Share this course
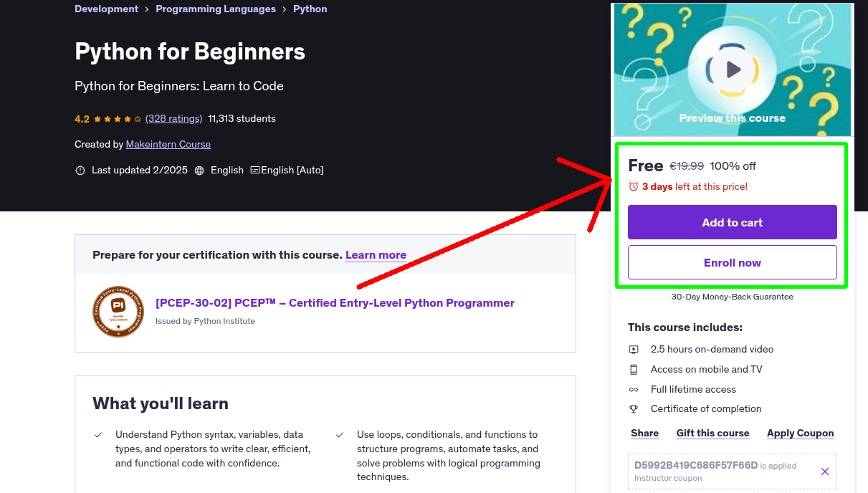Screen dimensions: 868x493 pyautogui.click(x=645, y=434)
